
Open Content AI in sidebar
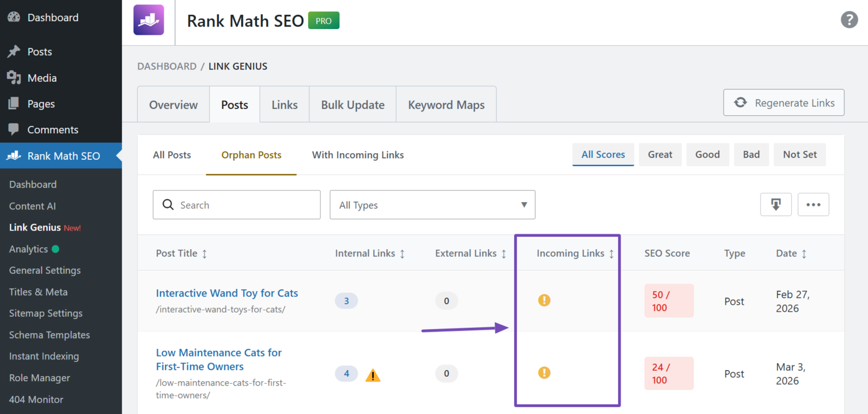point(32,206)
